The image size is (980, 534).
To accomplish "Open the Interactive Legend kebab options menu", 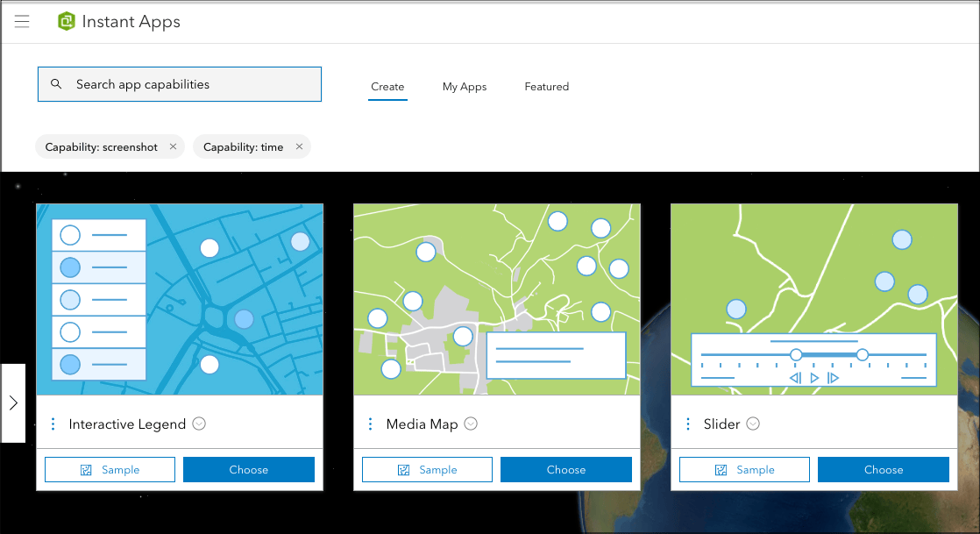I will 53,424.
